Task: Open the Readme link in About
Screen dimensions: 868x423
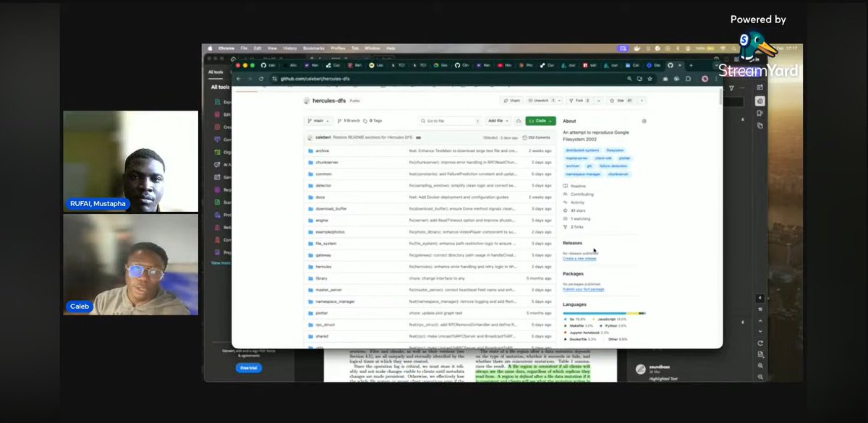Action: point(575,186)
